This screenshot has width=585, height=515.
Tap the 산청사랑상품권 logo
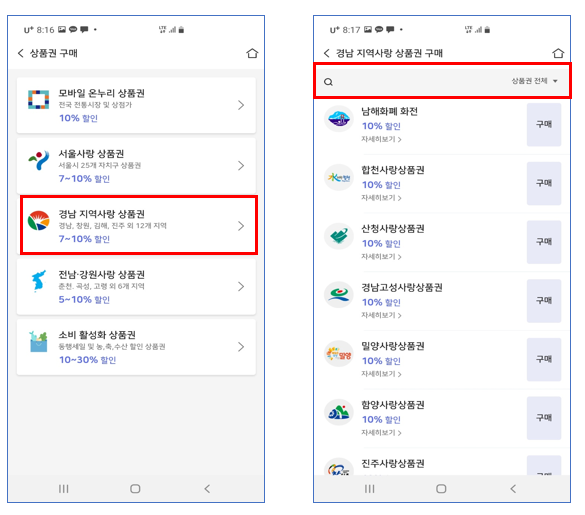tap(339, 236)
